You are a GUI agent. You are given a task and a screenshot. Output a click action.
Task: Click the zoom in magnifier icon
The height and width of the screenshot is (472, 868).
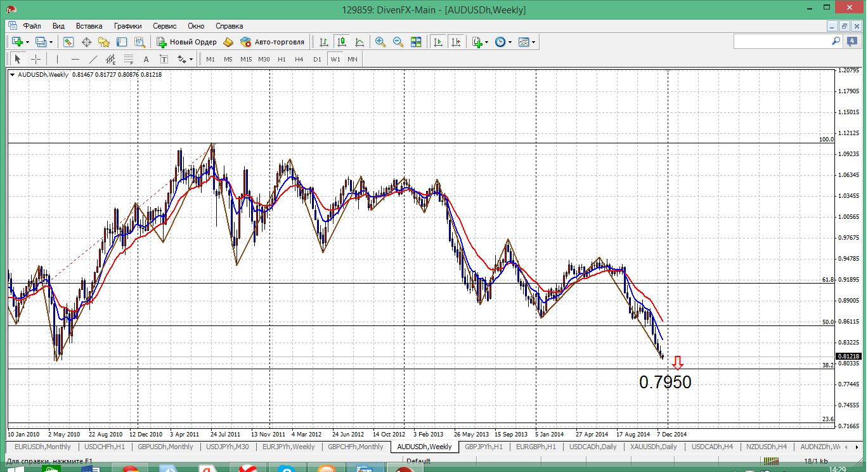(380, 42)
